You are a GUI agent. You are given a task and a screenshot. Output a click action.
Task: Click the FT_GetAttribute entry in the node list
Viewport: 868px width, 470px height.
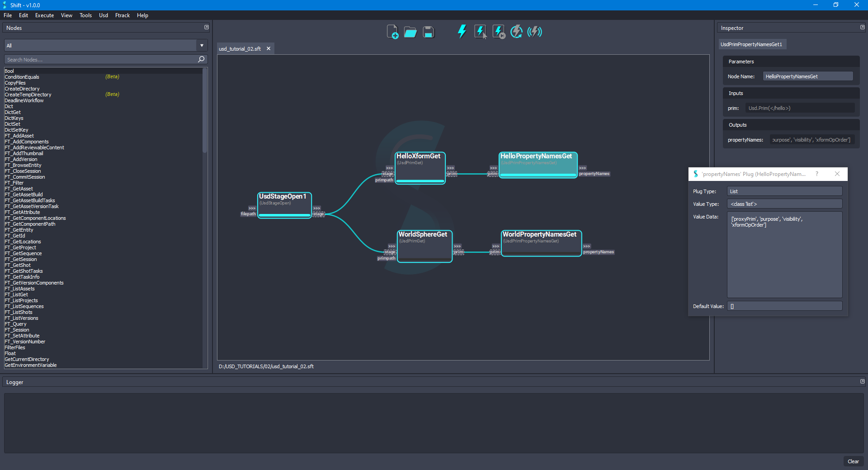pyautogui.click(x=22, y=212)
